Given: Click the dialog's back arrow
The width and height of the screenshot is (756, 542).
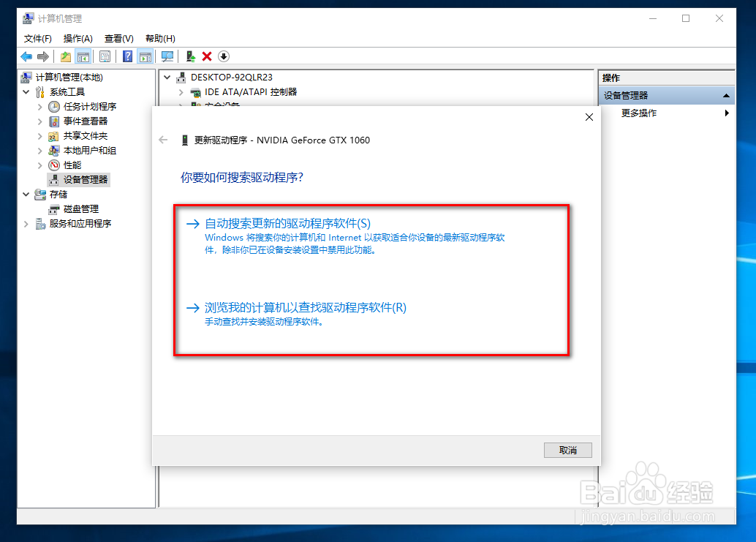Looking at the screenshot, I should tap(162, 140).
